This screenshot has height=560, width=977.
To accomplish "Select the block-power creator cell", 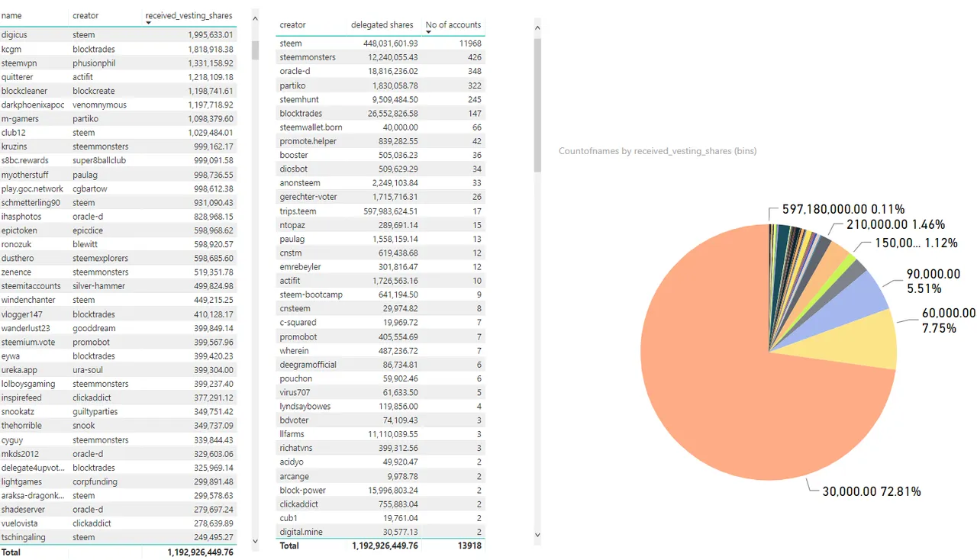I will coord(304,491).
